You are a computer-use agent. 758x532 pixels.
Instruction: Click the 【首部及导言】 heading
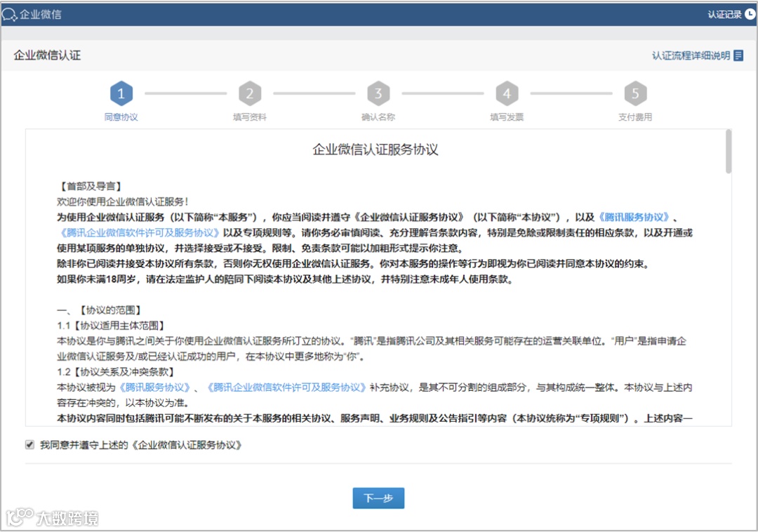(x=89, y=186)
